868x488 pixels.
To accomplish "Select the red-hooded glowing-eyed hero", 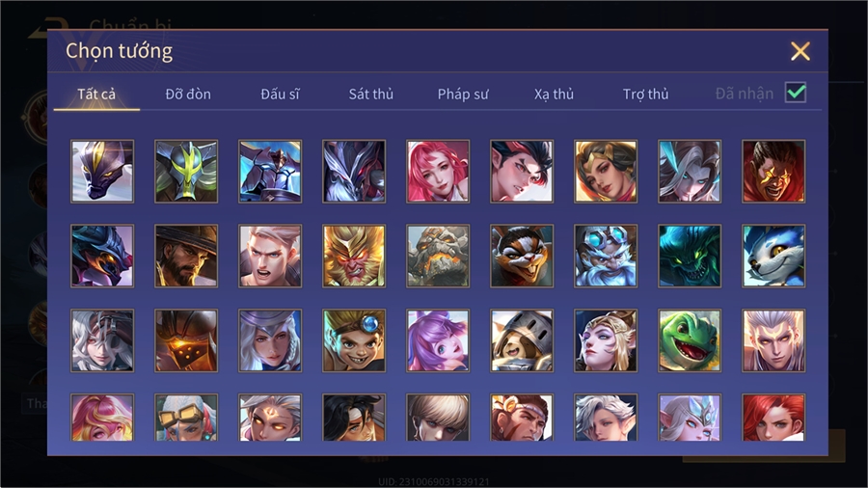I will coord(773,171).
